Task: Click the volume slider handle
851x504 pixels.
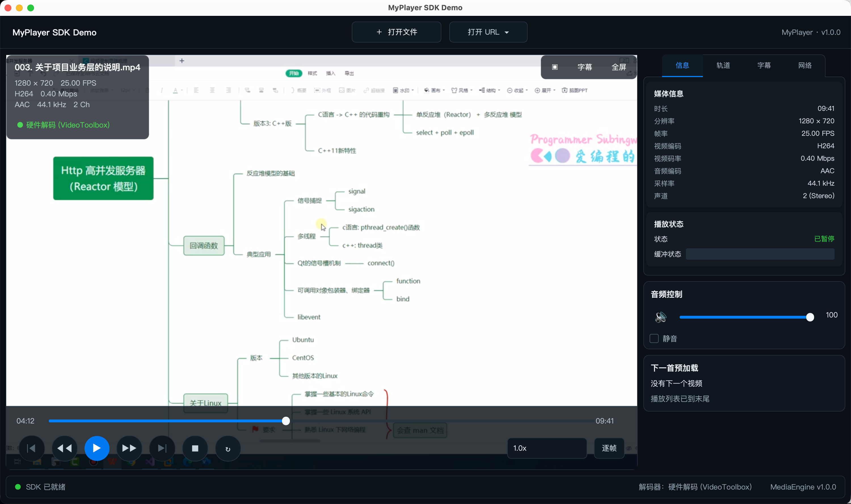Action: pyautogui.click(x=810, y=317)
